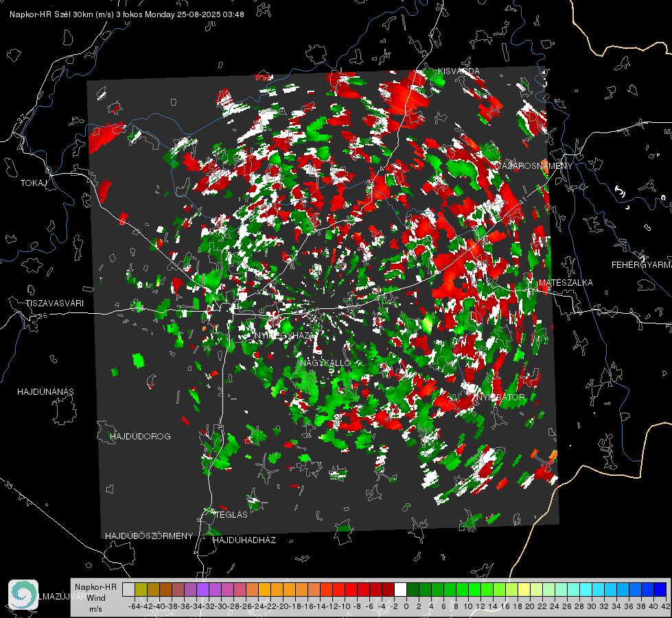Click the 'Napkor-HR' legend label
Screen dimensions: 672x618
coord(95,586)
